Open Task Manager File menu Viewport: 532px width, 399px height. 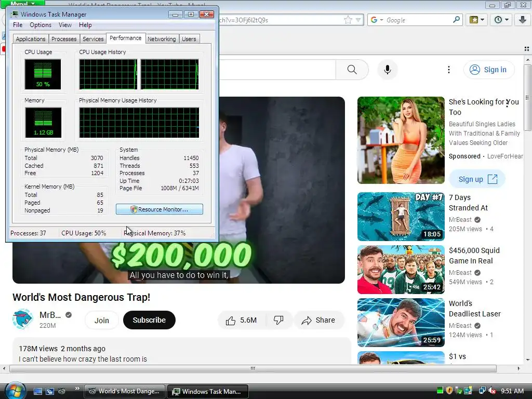(x=18, y=25)
